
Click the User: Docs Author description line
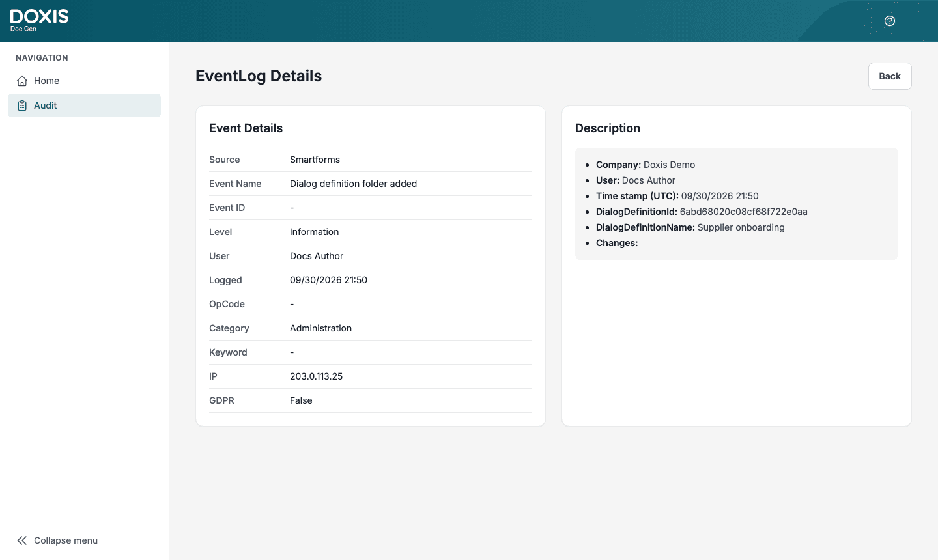[636, 180]
